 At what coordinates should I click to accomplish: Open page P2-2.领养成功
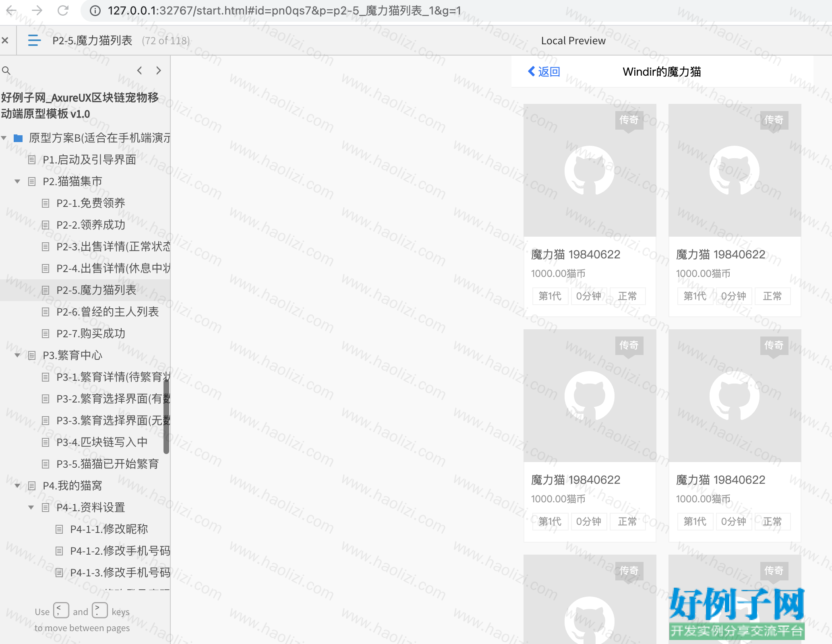coord(91,225)
